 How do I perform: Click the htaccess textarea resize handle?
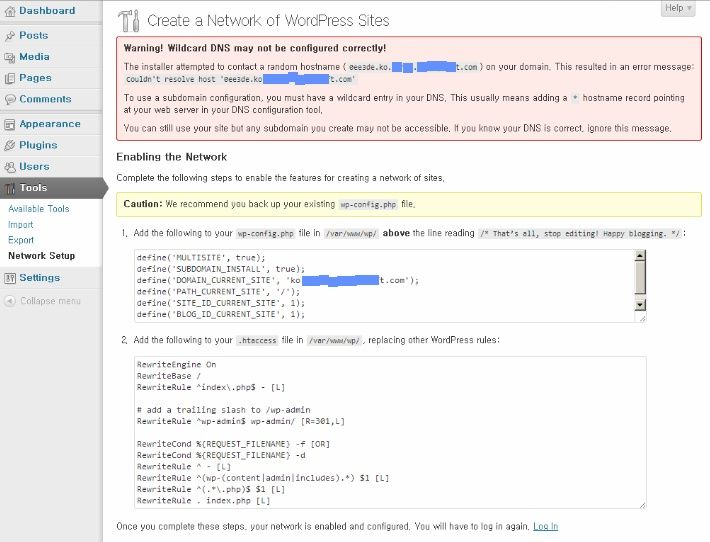click(x=642, y=505)
